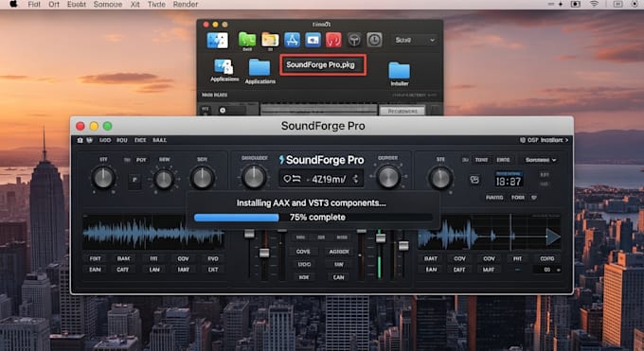Viewport: 644px width, 351px height.
Task: Click the red music icon in the installer window
Action: pyautogui.click(x=333, y=40)
